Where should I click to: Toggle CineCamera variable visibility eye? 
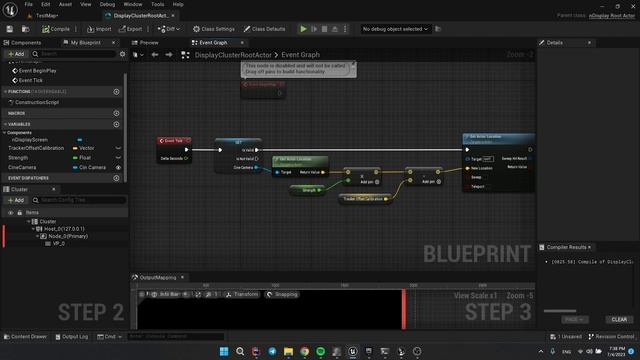point(118,167)
